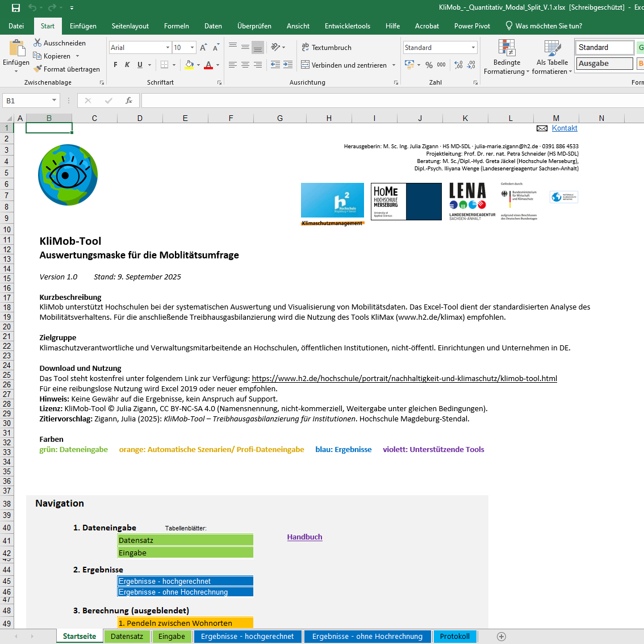
Task: Add a new sheet with plus icon
Action: click(x=501, y=637)
